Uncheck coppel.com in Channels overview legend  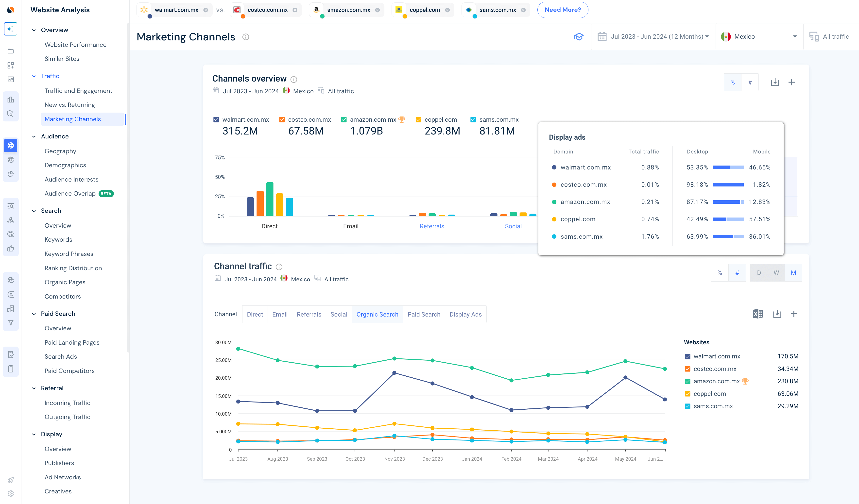(x=418, y=120)
